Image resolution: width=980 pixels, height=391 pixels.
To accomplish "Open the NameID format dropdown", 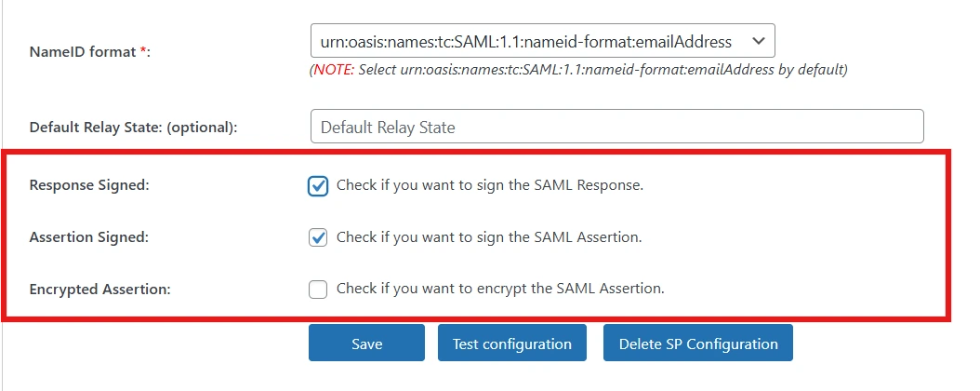I will (542, 41).
